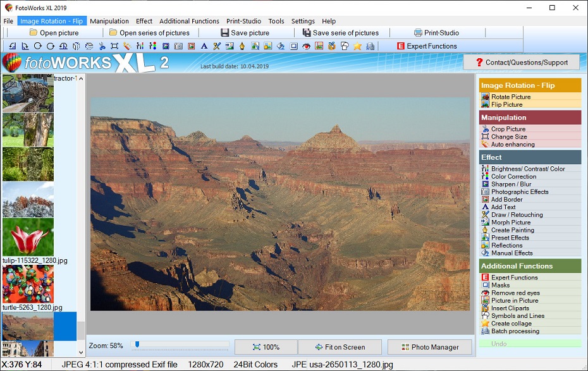Select the Add Text tool on the toolbar
588x371 pixels.
click(204, 46)
